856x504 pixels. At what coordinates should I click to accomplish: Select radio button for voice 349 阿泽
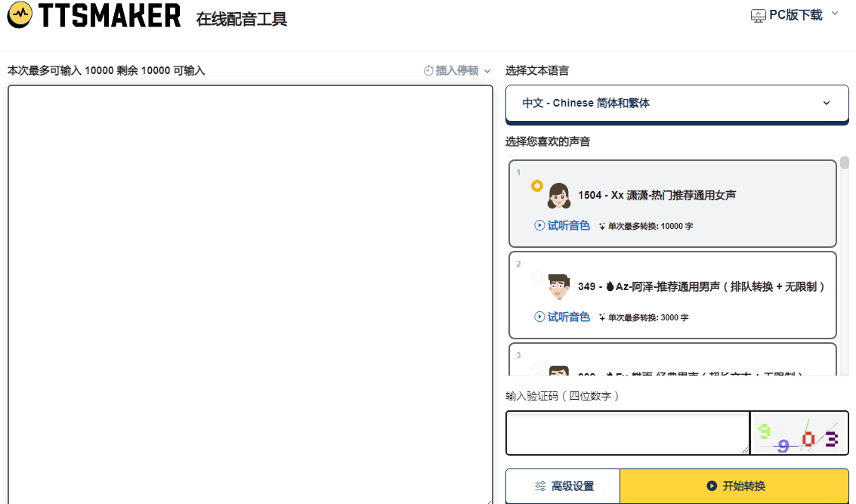pyautogui.click(x=536, y=277)
